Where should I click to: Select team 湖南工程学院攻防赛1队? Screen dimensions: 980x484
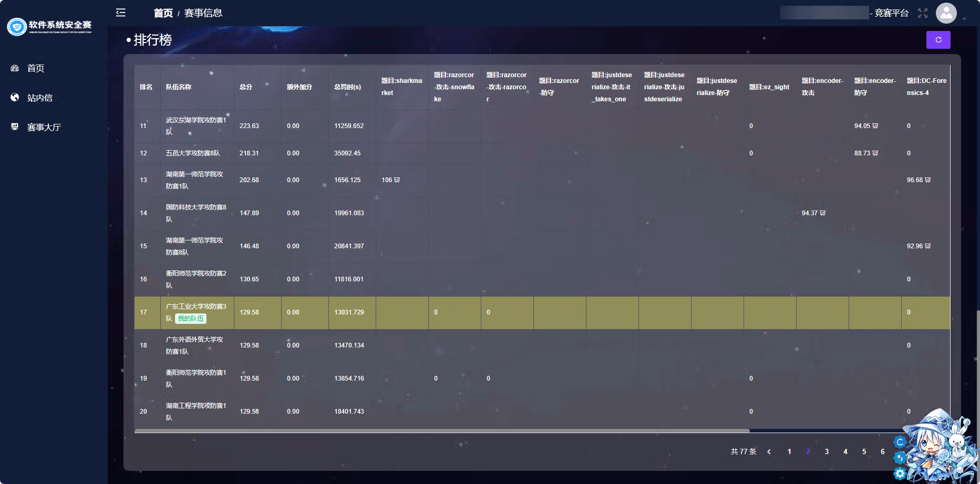pos(196,412)
